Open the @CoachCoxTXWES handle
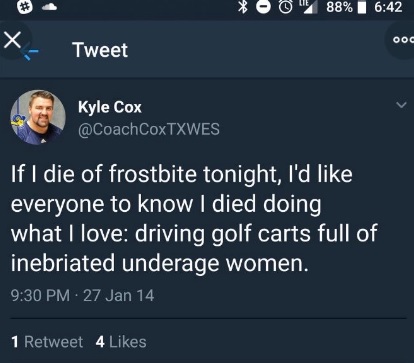The height and width of the screenshot is (363, 414). click(x=149, y=129)
